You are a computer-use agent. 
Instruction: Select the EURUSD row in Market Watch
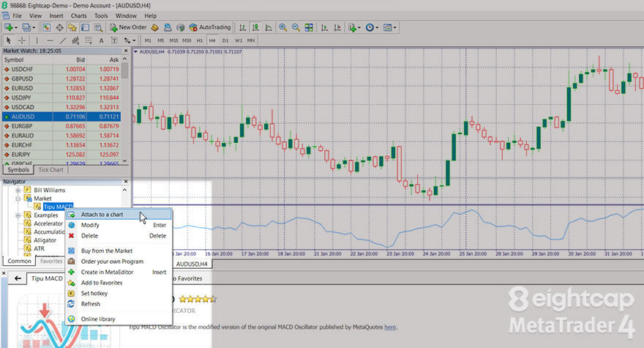(61, 88)
